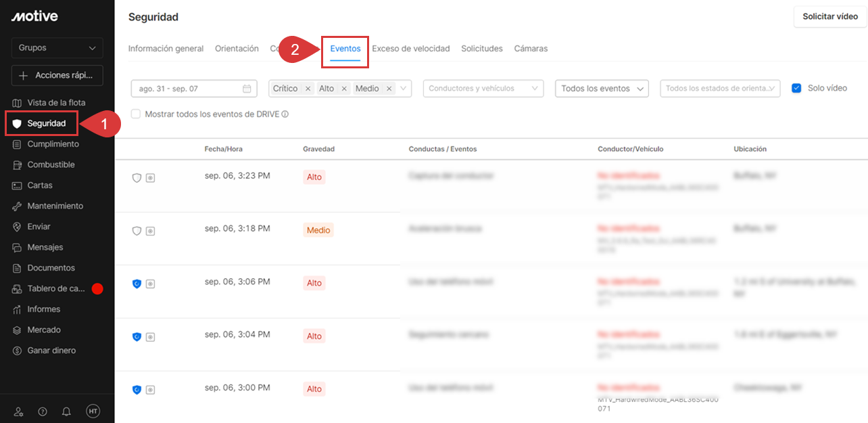Click the info icon beside DRIVE events

(285, 114)
